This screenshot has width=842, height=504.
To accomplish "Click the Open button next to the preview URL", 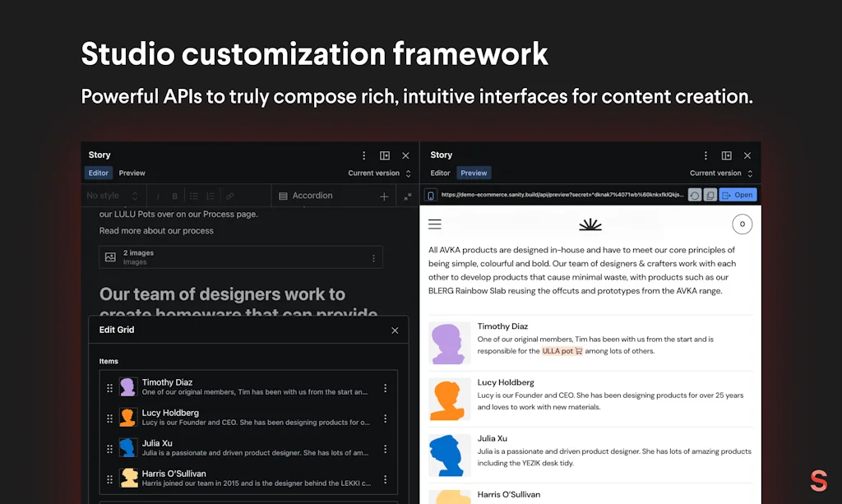I will [x=738, y=195].
